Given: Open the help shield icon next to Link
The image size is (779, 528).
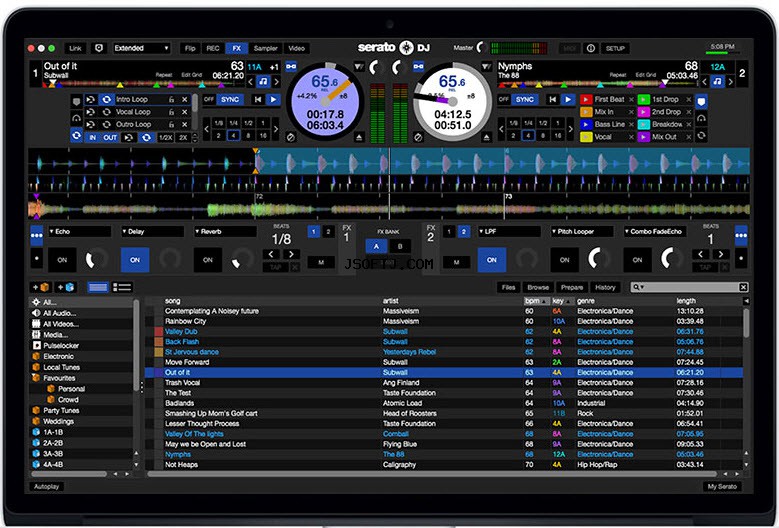Looking at the screenshot, I should [x=99, y=48].
